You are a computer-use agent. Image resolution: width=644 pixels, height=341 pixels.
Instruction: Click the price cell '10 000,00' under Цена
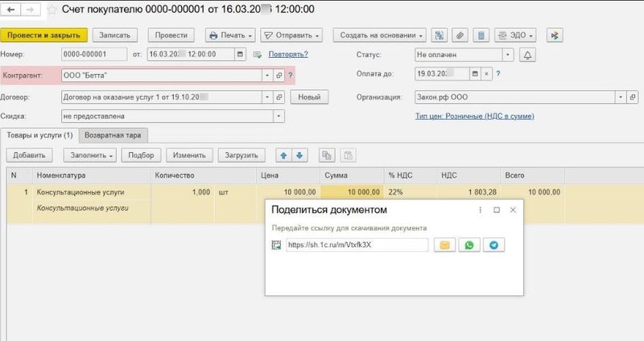[288, 192]
